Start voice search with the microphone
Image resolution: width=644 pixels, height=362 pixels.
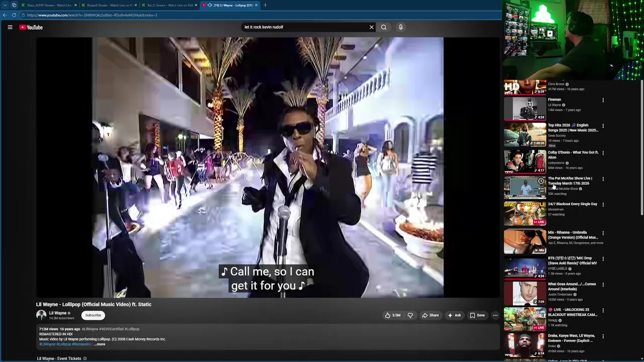(401, 27)
